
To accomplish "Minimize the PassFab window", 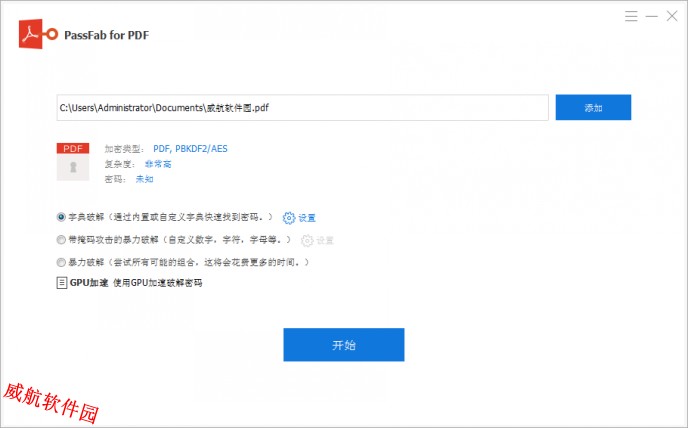I will point(651,17).
